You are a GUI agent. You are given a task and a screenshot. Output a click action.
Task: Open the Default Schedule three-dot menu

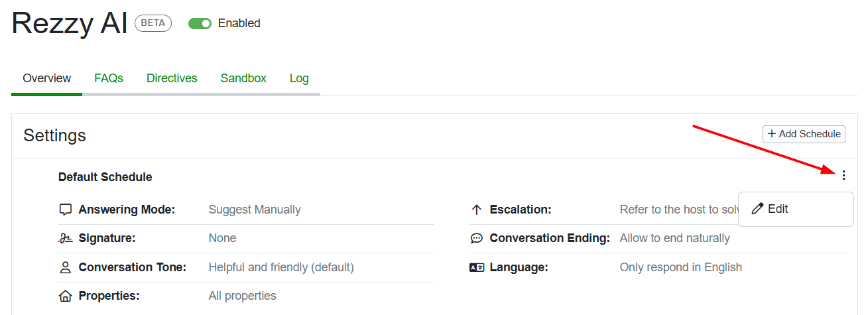pos(843,175)
